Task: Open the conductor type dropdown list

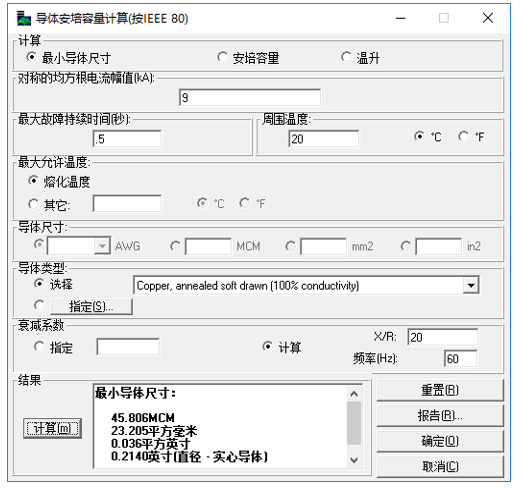Action: click(471, 285)
